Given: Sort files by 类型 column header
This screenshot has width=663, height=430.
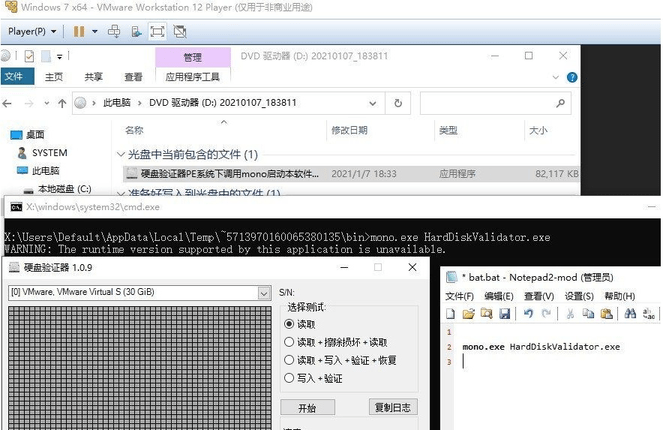Looking at the screenshot, I should click(448, 130).
